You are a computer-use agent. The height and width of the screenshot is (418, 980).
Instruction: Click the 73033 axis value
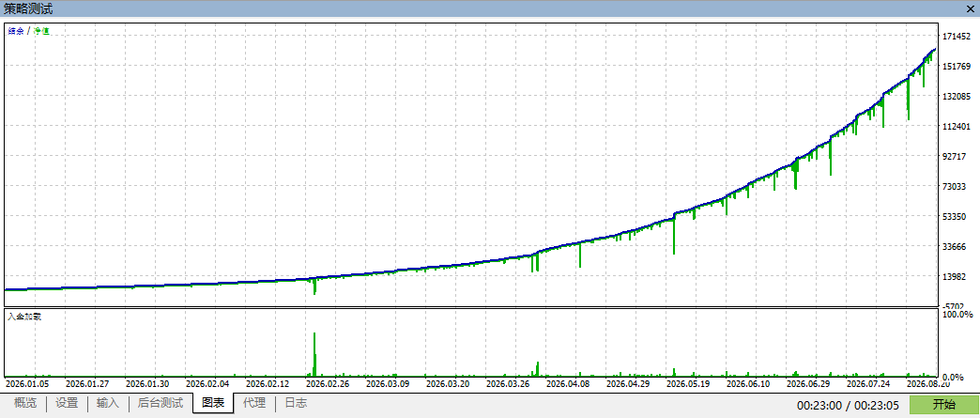(x=955, y=187)
